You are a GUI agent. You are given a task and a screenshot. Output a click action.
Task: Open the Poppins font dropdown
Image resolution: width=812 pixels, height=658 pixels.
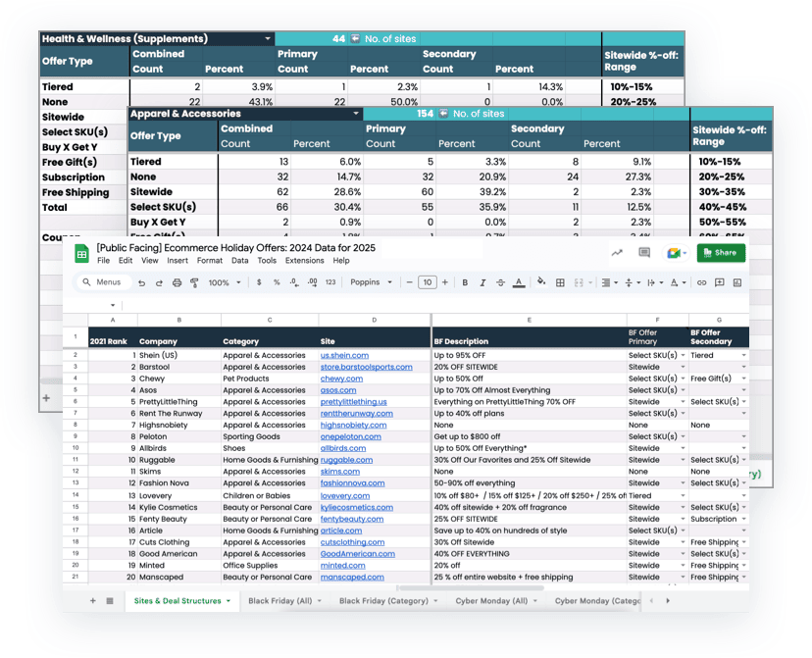click(x=370, y=282)
